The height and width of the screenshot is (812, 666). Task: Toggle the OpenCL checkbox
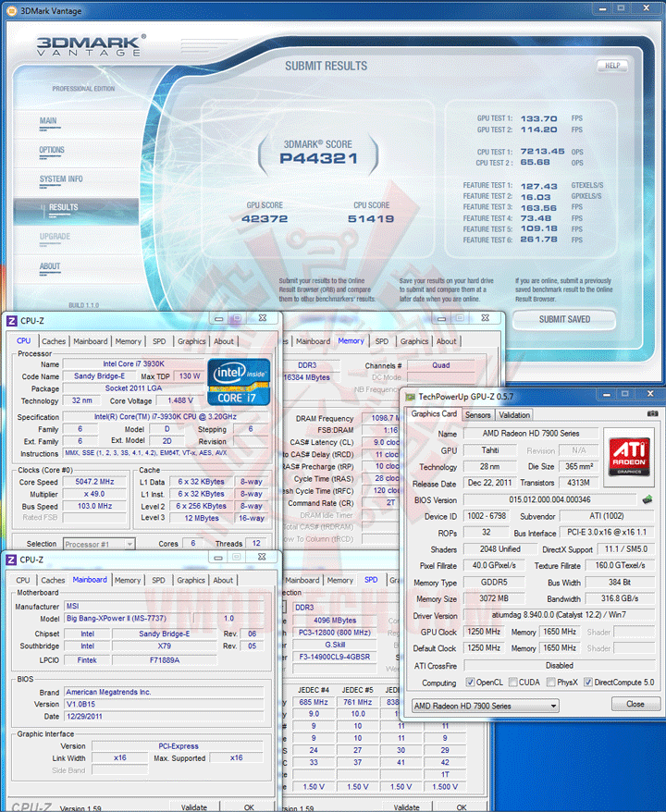click(470, 682)
